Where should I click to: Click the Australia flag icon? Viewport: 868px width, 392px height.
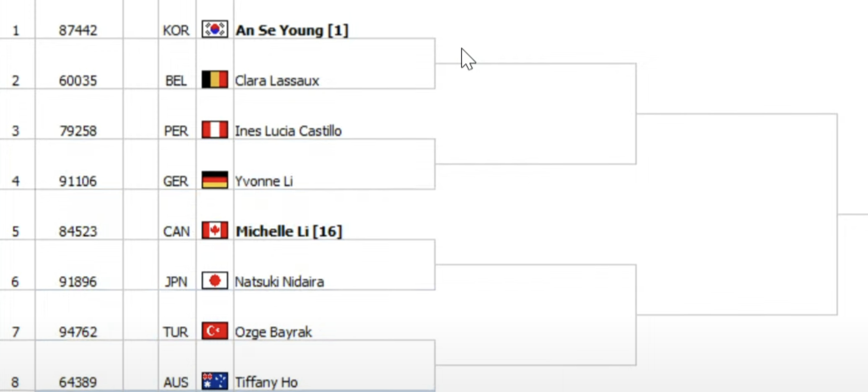click(215, 381)
